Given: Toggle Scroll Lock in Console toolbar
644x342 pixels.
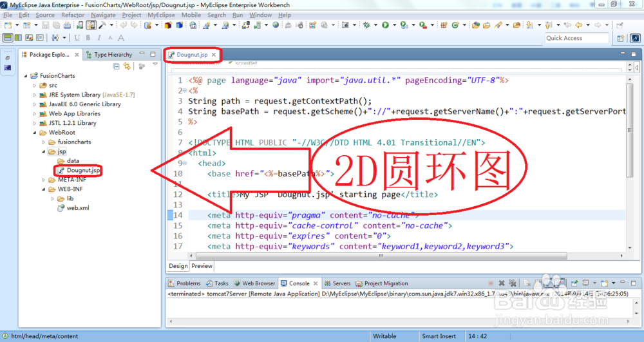Looking at the screenshot, I should pos(537,283).
